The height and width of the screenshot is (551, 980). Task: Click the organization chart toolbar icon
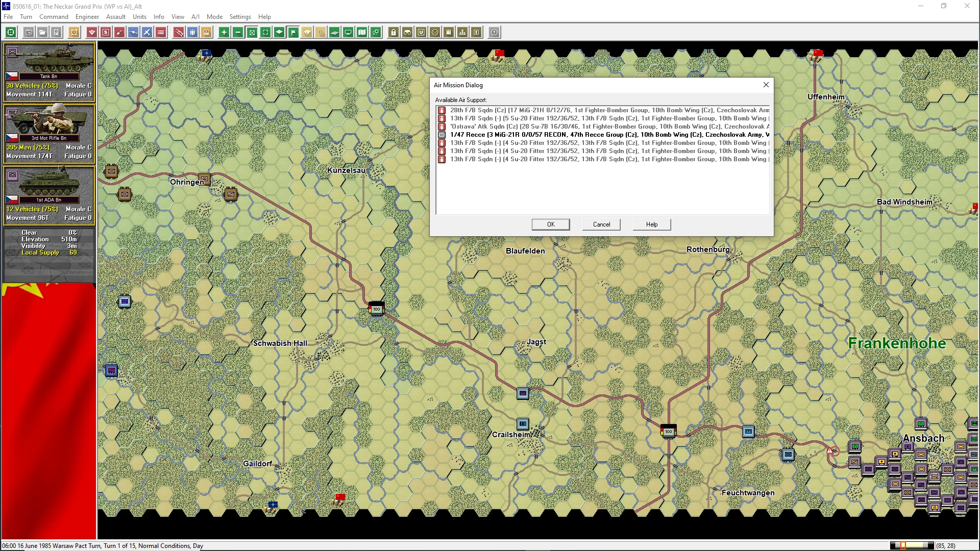pyautogui.click(x=462, y=33)
